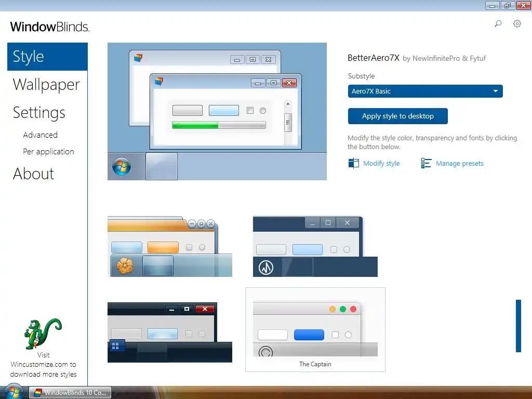Open Per application settings

(x=48, y=152)
